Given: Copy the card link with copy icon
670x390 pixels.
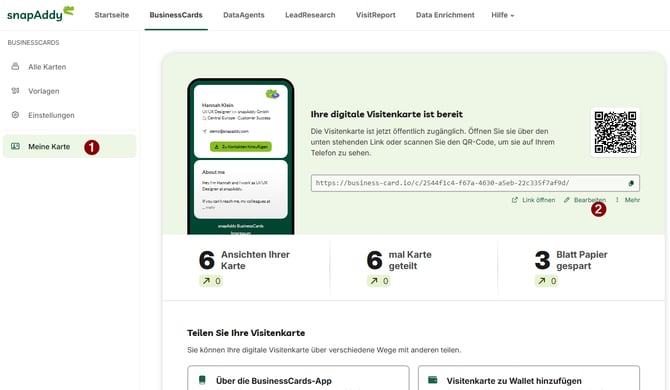Looking at the screenshot, I should pos(631,183).
